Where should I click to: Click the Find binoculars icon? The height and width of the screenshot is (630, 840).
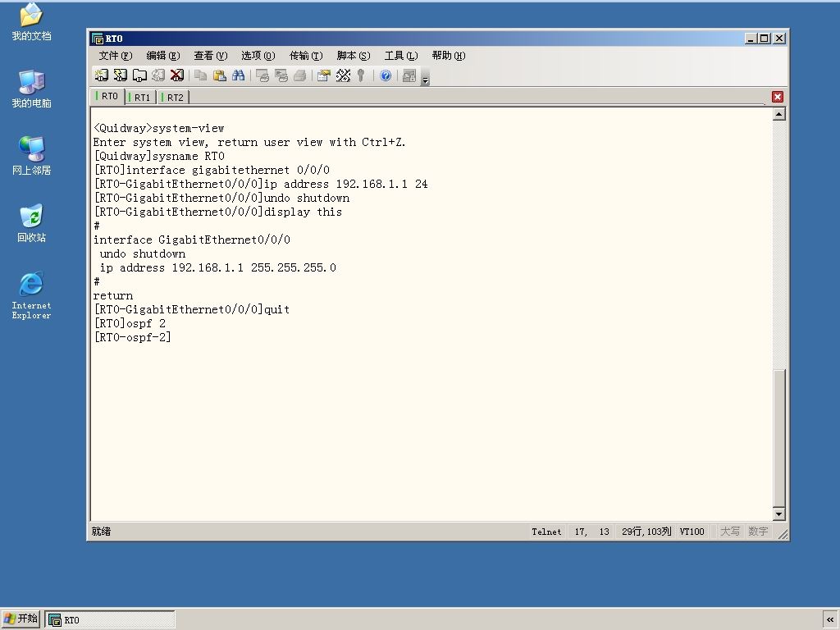pos(239,75)
